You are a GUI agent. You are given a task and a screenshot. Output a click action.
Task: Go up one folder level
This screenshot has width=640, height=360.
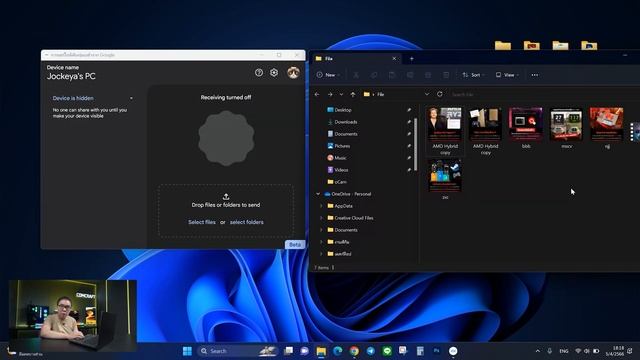click(353, 94)
